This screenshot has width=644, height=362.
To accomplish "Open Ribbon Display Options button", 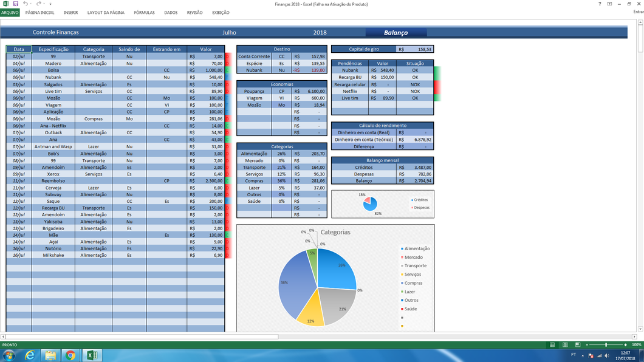I will tap(609, 4).
